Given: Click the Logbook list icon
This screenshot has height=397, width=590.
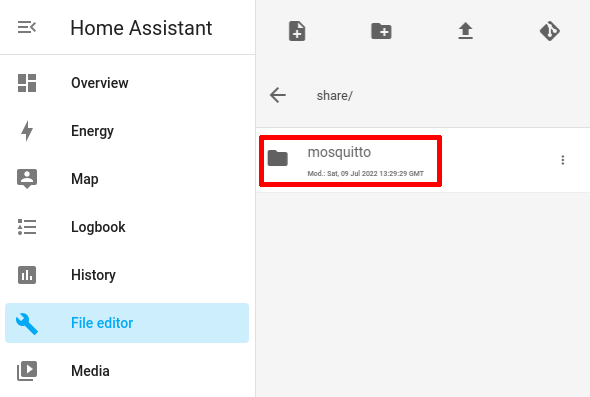Looking at the screenshot, I should [27, 227].
